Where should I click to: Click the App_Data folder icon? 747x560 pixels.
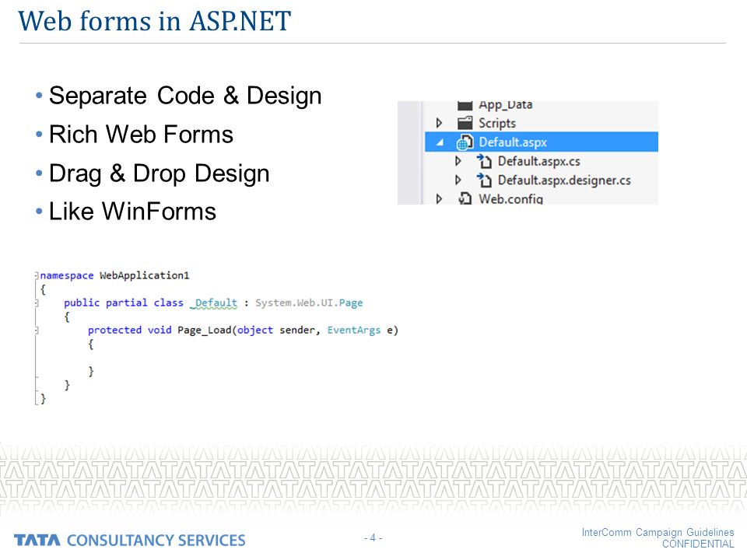click(x=465, y=105)
